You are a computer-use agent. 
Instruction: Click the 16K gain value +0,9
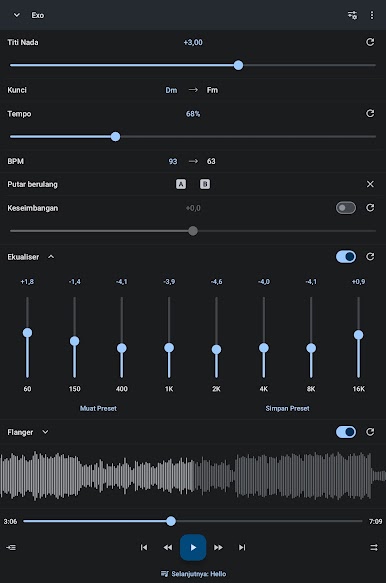click(x=358, y=281)
